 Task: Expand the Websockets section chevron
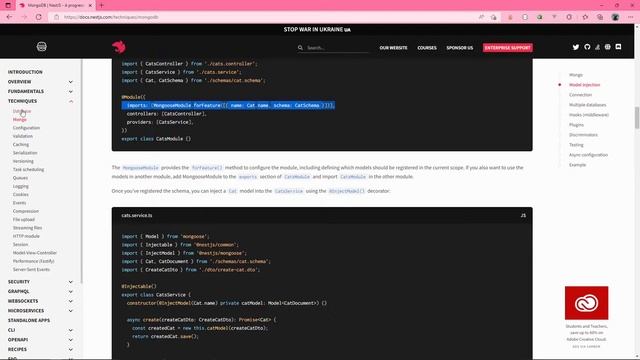[x=71, y=301]
